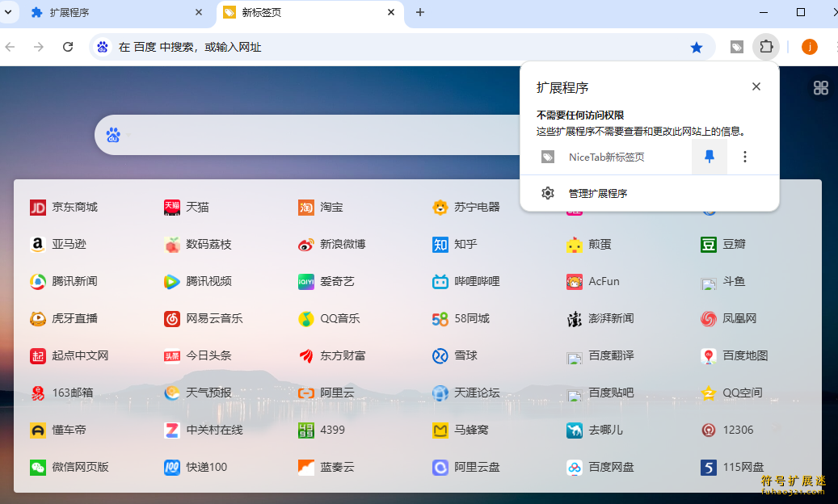Open the 东方财富 icon
Viewport: 838px width, 504px height.
click(305, 355)
